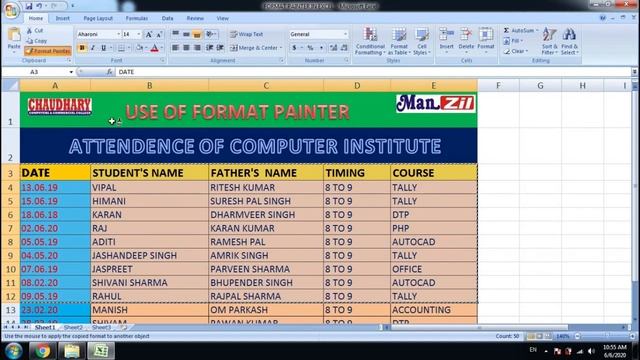The height and width of the screenshot is (360, 640).
Task: Click the Wrap Text button
Action: coord(247,34)
